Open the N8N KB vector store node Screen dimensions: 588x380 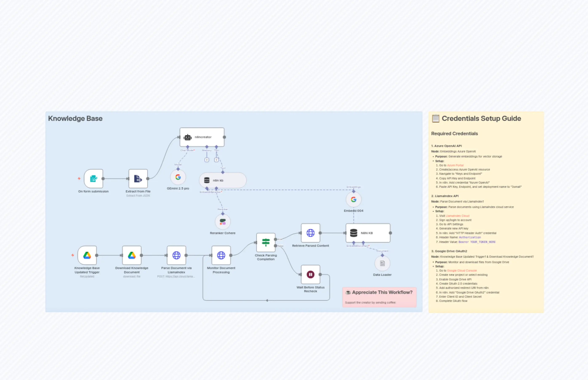[368, 232]
